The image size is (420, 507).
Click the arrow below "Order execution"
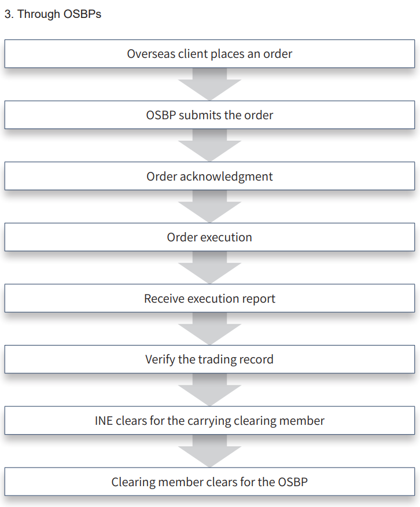(209, 268)
